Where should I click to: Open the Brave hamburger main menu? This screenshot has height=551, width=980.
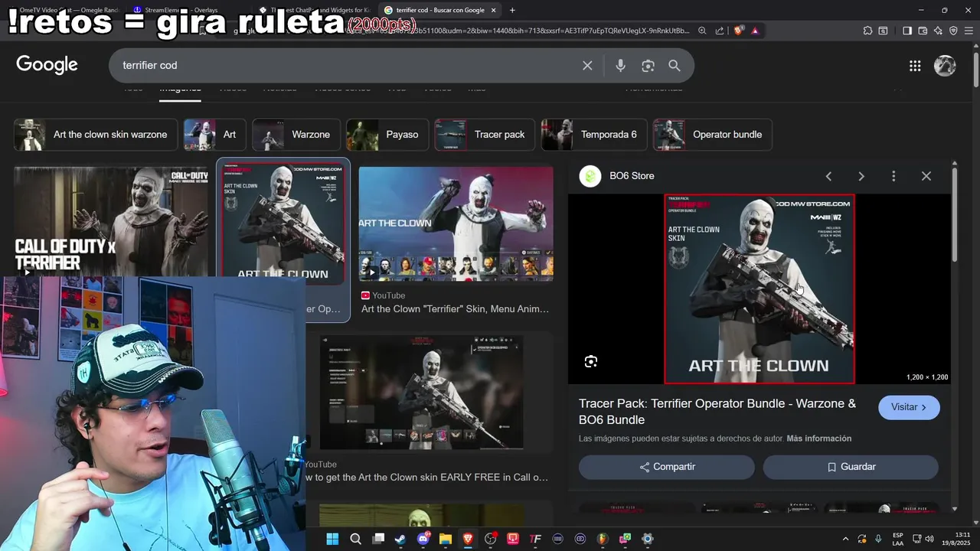click(969, 31)
